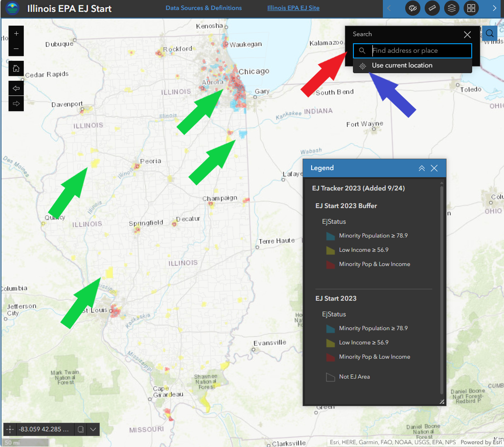This screenshot has width=504, height=447.
Task: Collapse the Legend panel
Action: tap(422, 168)
